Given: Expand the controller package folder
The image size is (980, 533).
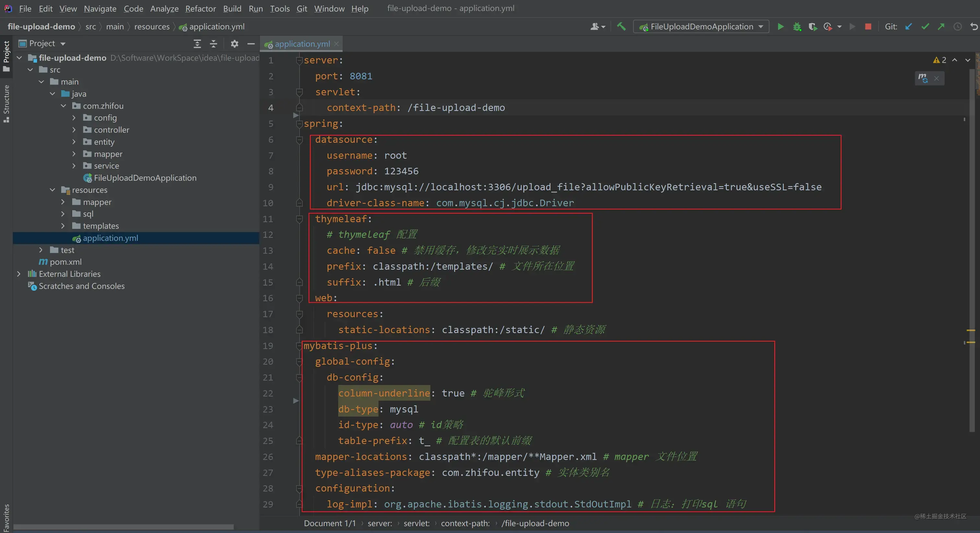Looking at the screenshot, I should click(x=74, y=130).
